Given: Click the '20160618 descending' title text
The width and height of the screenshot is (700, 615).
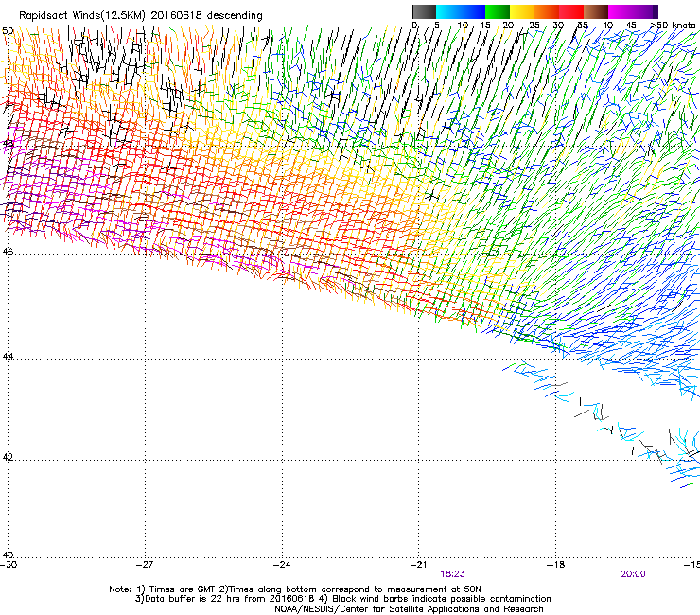Looking at the screenshot, I should (x=207, y=16).
